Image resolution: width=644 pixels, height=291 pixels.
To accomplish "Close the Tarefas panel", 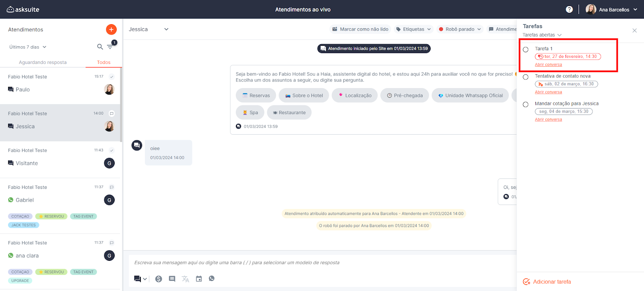I will [634, 31].
